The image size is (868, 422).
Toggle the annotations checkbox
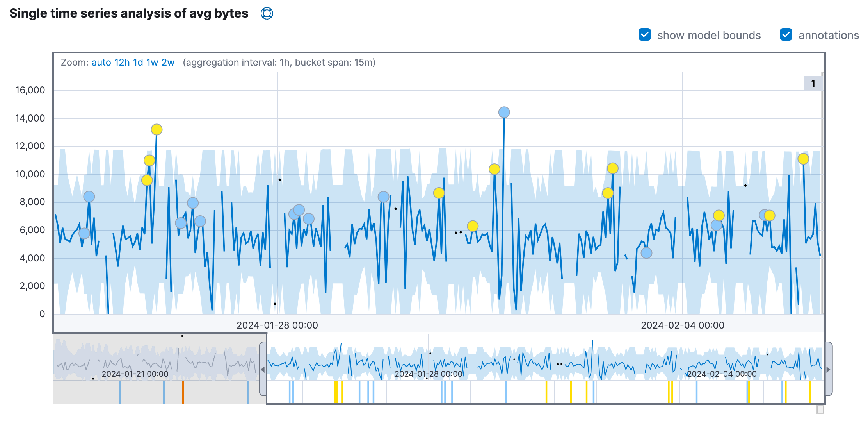click(x=786, y=34)
